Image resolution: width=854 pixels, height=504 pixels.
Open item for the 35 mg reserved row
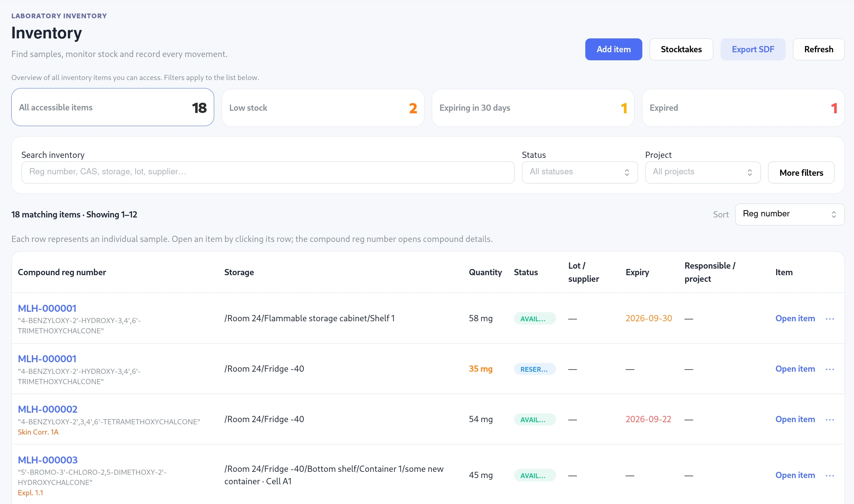click(x=795, y=369)
